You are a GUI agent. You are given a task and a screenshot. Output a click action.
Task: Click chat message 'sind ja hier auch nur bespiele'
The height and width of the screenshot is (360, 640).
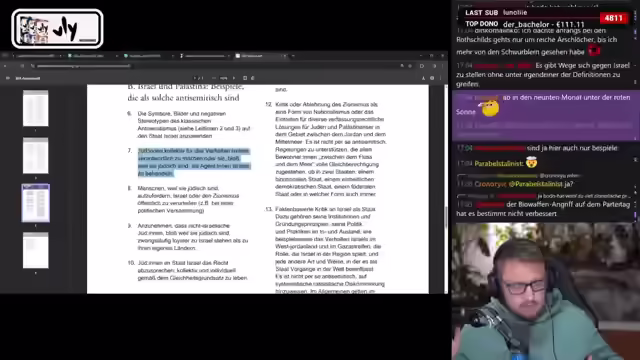click(572, 148)
